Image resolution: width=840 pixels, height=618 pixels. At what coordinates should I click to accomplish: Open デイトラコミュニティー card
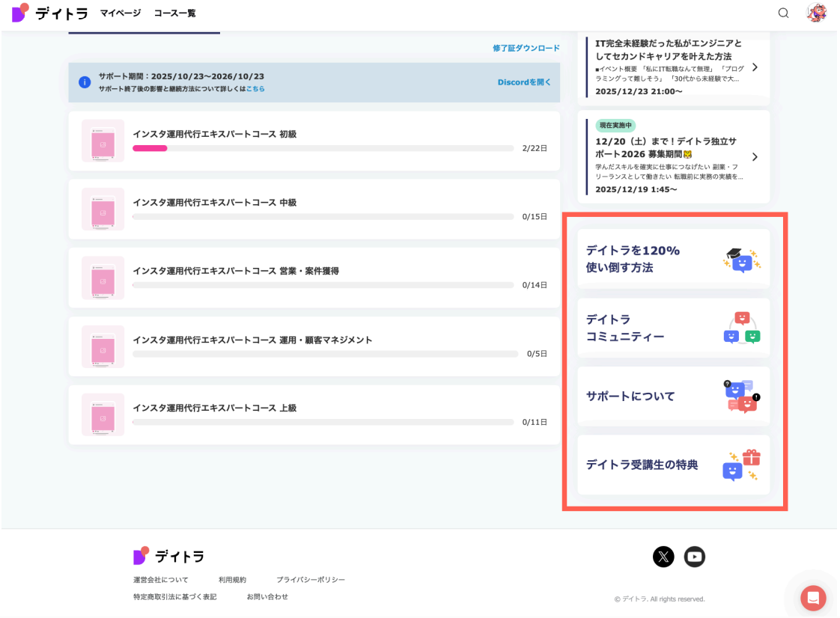pos(673,328)
